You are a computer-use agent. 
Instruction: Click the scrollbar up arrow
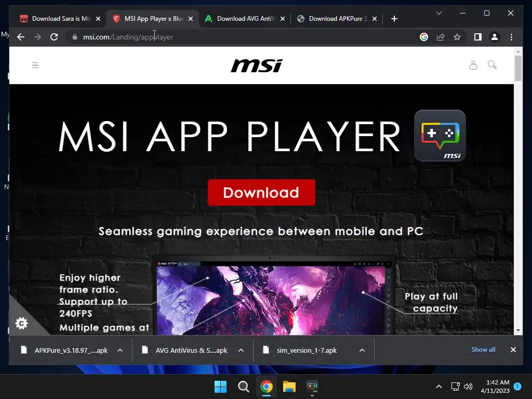point(518,51)
